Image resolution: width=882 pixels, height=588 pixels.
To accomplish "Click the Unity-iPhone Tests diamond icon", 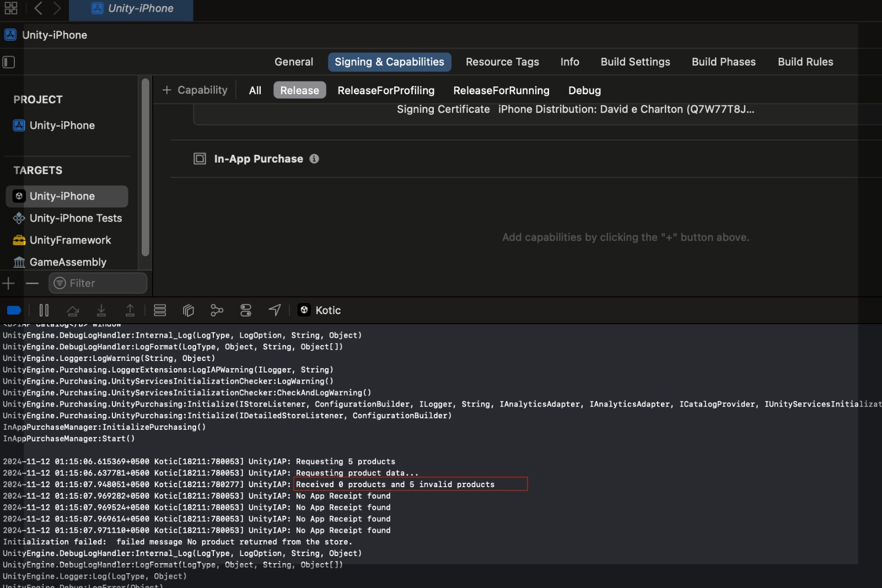I will 19,218.
